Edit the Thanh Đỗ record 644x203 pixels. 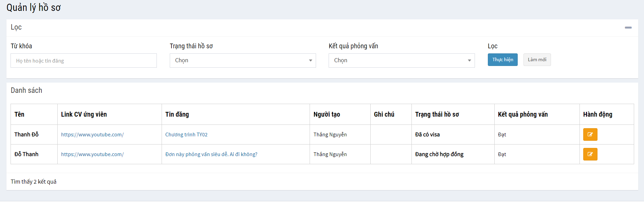pyautogui.click(x=590, y=135)
